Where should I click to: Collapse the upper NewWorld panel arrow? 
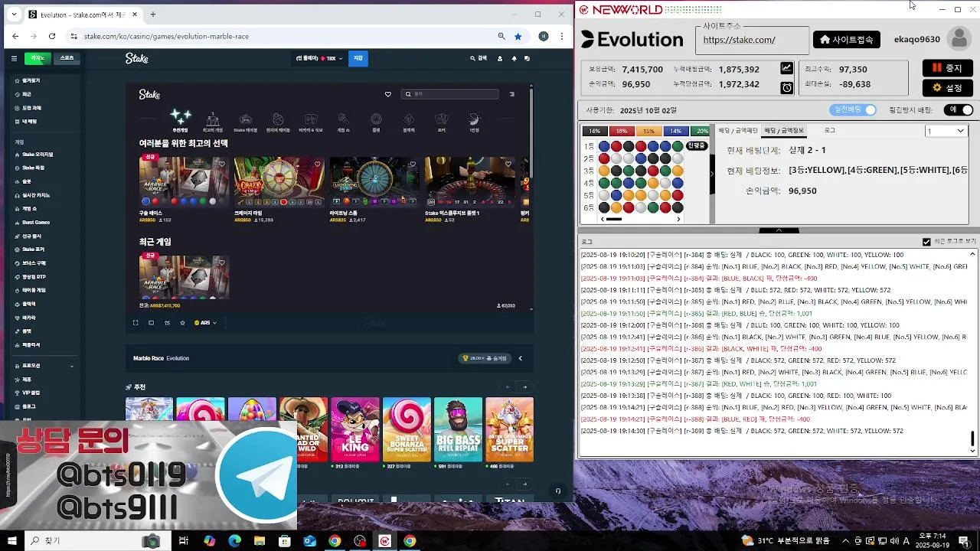tap(779, 230)
